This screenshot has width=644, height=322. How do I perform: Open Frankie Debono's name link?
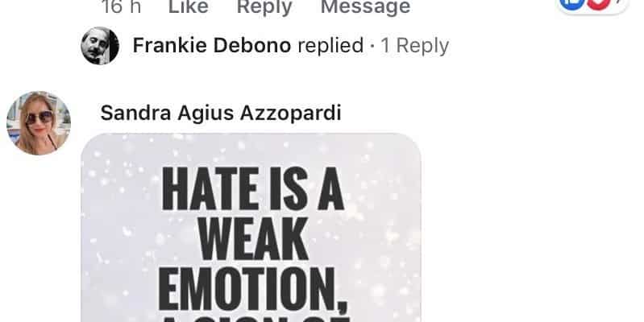click(212, 45)
